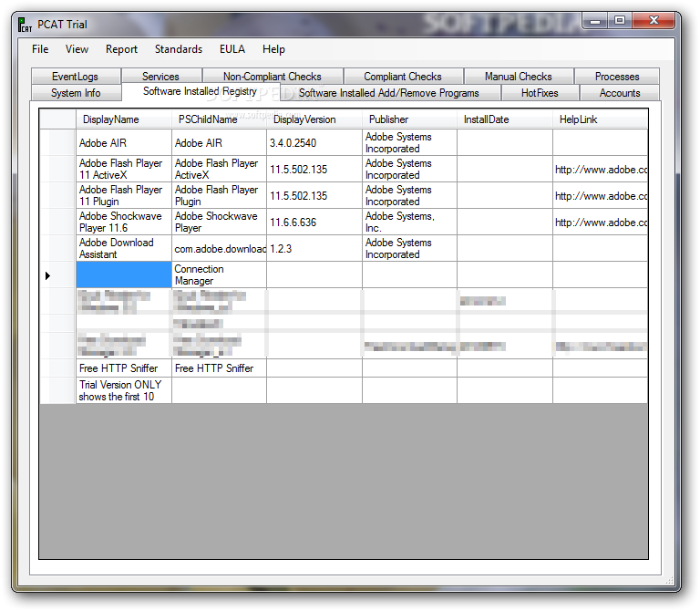Image resolution: width=700 pixels, height=611 pixels.
Task: Select the Adobe AIR row header
Action: pos(57,142)
